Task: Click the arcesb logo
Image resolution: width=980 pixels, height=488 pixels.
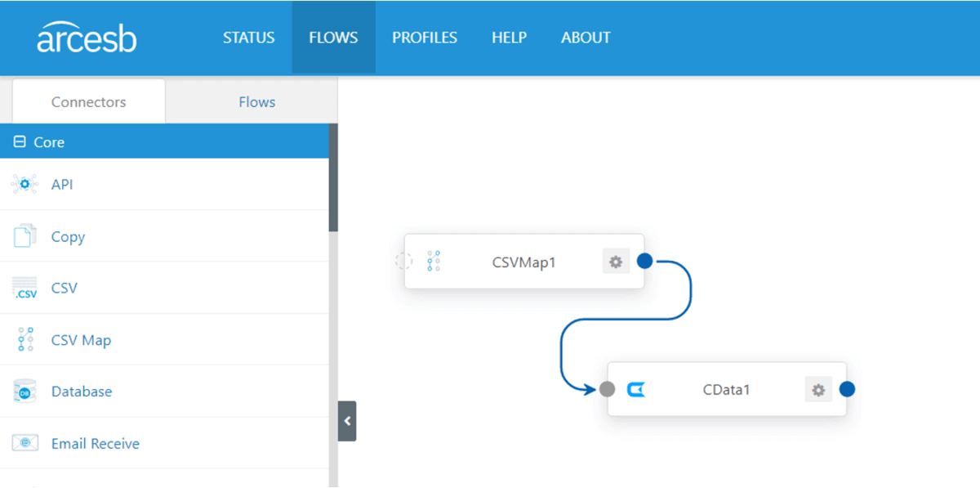Action: pos(87,38)
